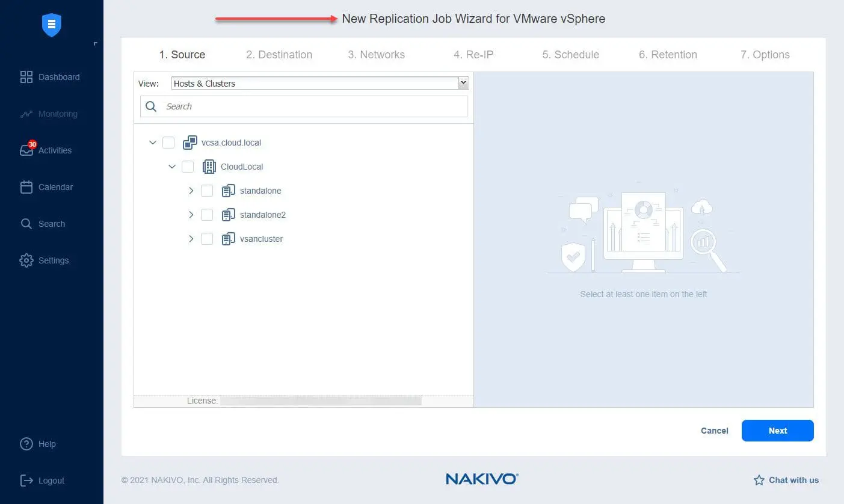Open the Schedule wizard step
The height and width of the screenshot is (504, 844).
tap(570, 55)
